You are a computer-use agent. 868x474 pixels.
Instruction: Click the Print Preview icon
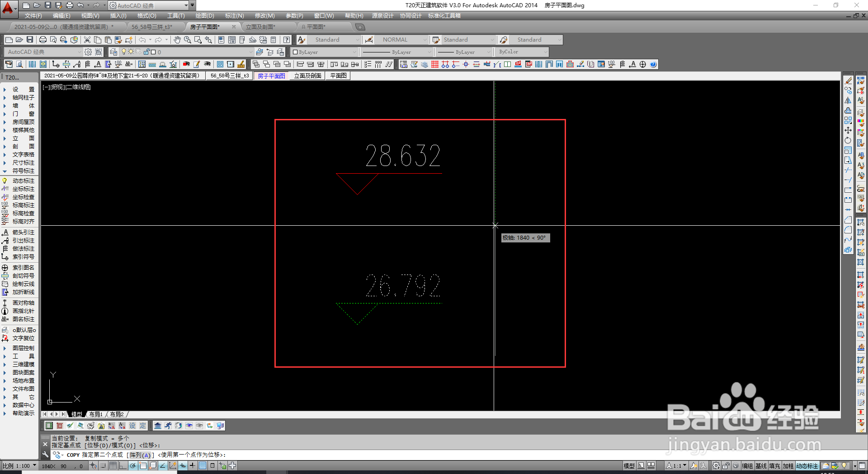click(x=53, y=40)
